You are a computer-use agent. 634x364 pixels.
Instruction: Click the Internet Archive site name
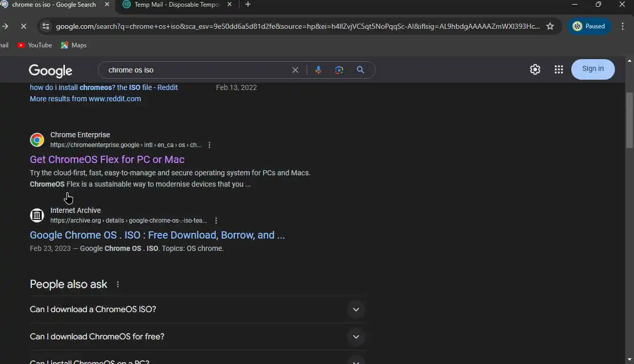point(76,210)
